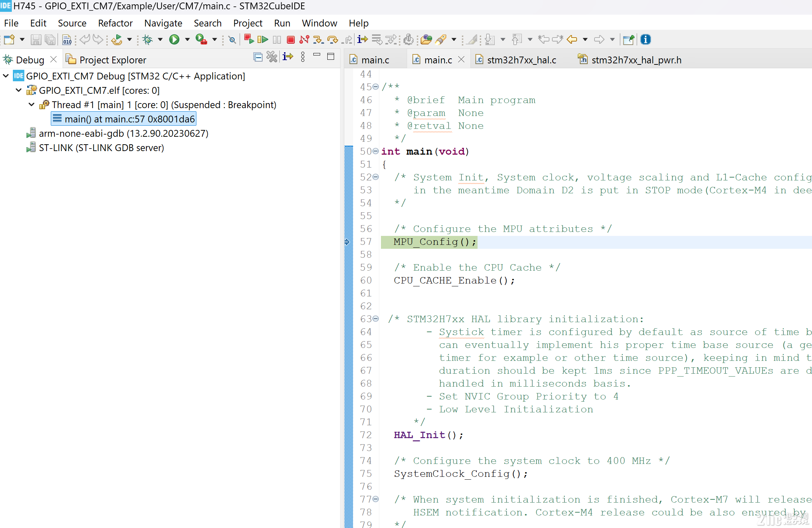Click the Redo arrow icon
812x528 pixels.
98,39
